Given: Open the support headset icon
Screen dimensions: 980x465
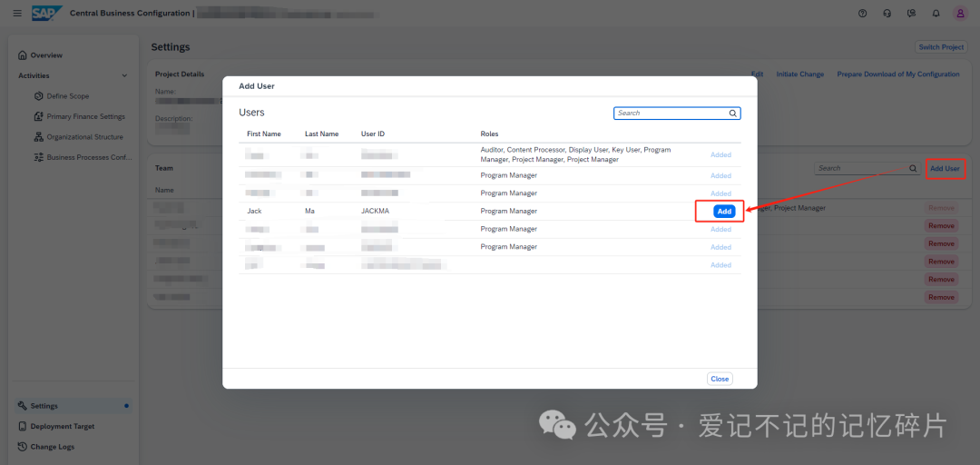Looking at the screenshot, I should 887,13.
